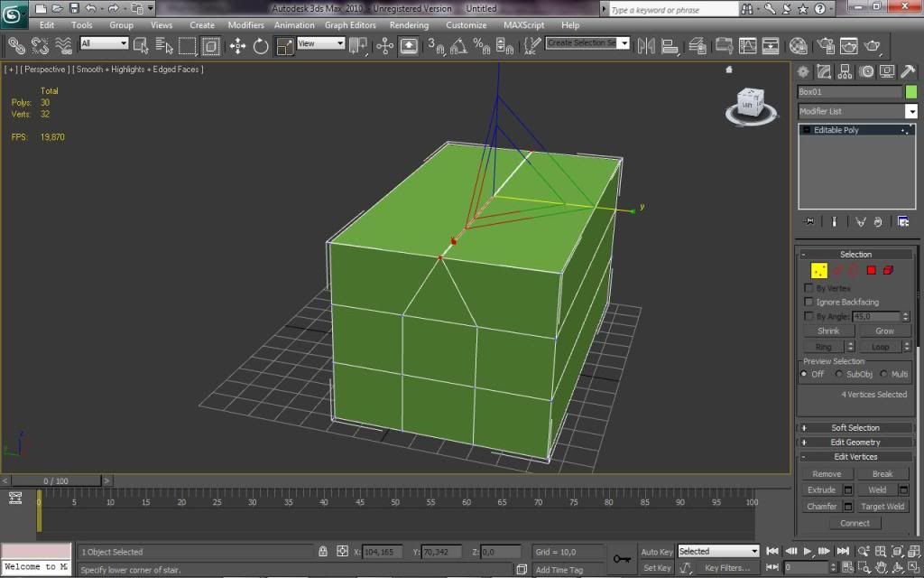Check the Ignore Backfacing option
924x578 pixels.
(x=808, y=303)
